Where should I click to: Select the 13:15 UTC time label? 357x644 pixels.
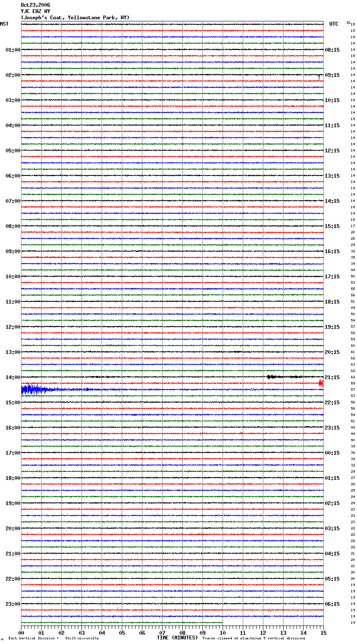[x=332, y=176]
